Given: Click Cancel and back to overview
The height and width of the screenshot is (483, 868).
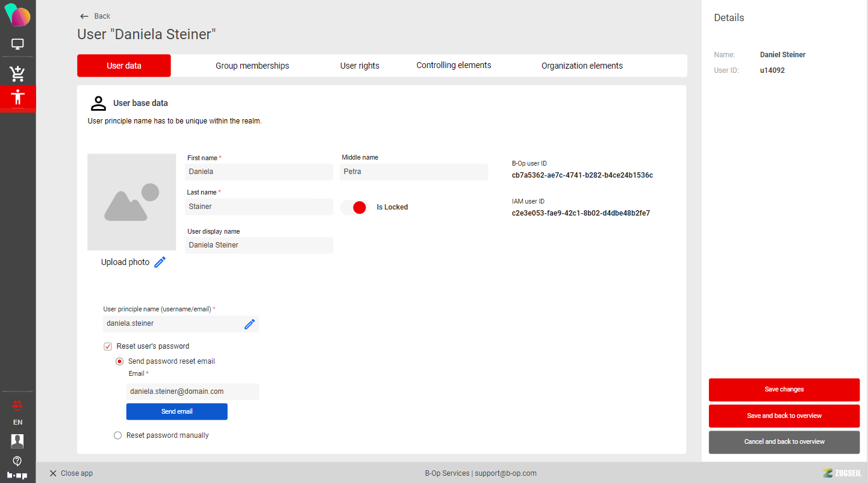Looking at the screenshot, I should tap(784, 442).
